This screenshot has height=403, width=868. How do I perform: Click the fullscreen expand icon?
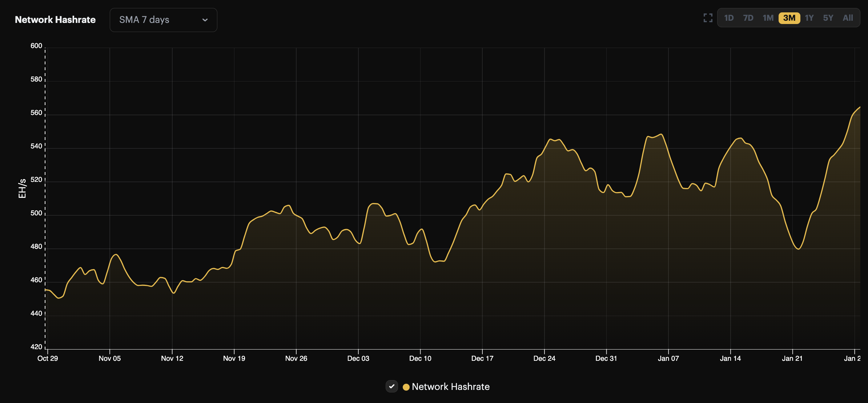[x=708, y=17]
